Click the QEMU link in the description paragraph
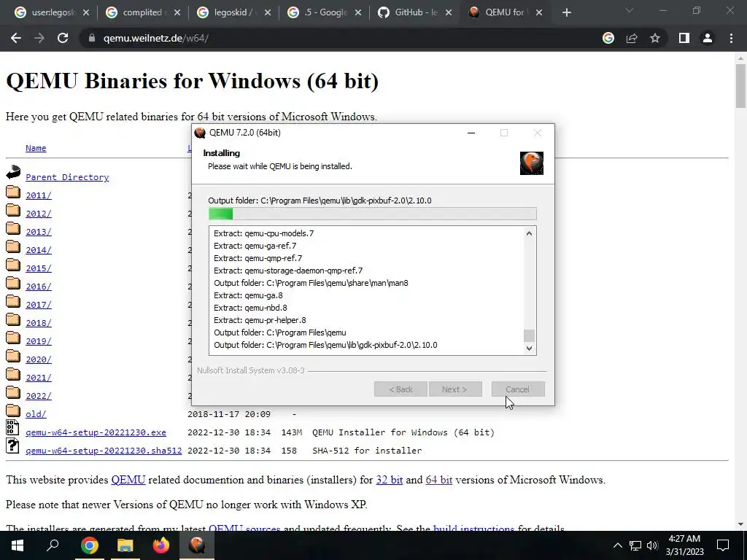747x560 pixels. click(x=128, y=480)
